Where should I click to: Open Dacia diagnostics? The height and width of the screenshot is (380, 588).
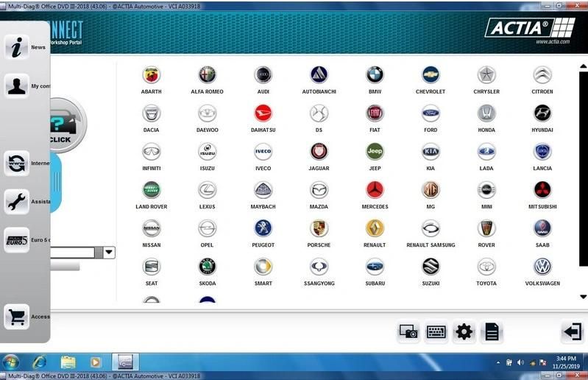point(151,113)
